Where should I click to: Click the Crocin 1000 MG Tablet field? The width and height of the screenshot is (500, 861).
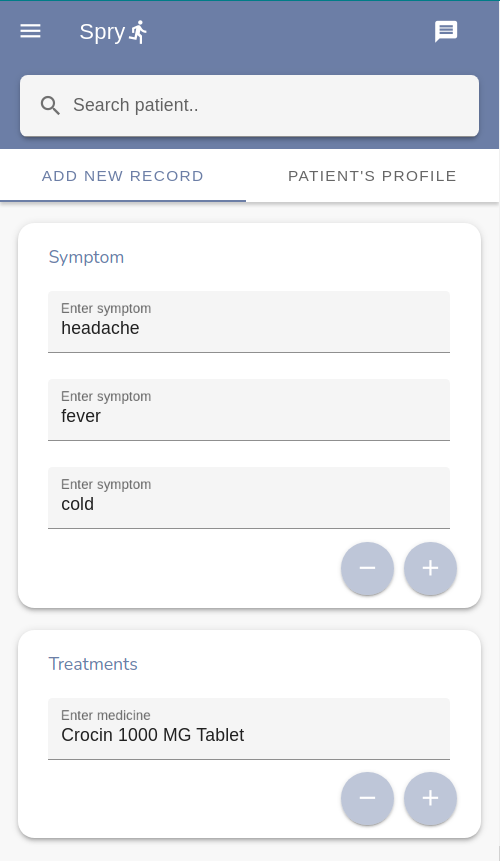[249, 729]
